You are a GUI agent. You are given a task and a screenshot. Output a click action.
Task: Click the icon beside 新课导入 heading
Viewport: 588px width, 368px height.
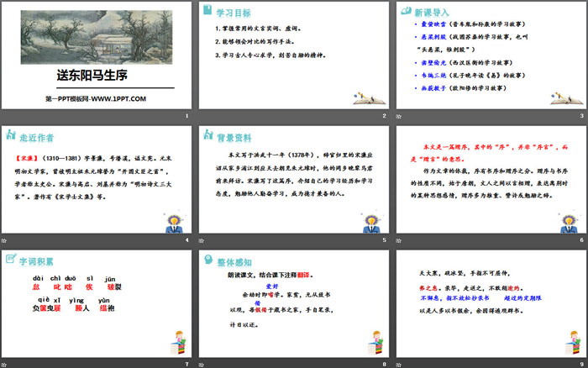[406, 11]
